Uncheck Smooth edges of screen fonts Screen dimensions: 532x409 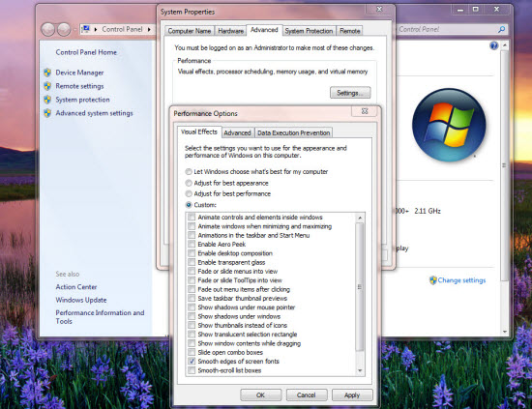(x=192, y=362)
